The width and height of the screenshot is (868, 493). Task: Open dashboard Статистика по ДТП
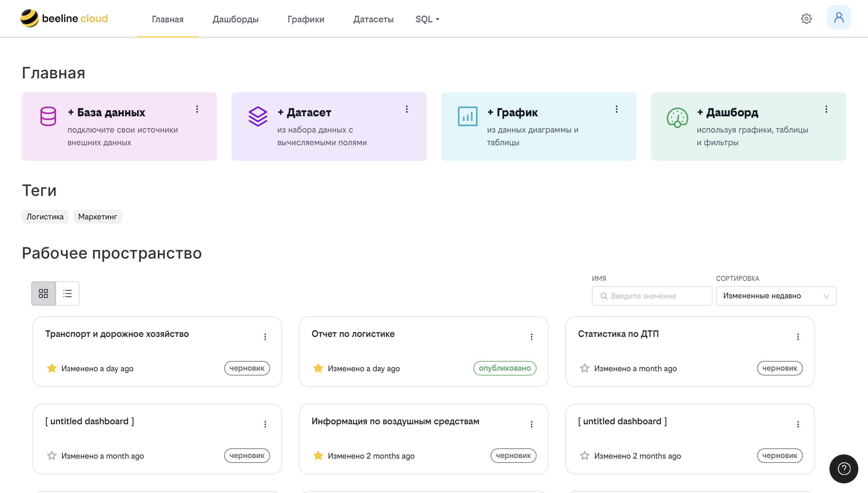click(x=618, y=334)
